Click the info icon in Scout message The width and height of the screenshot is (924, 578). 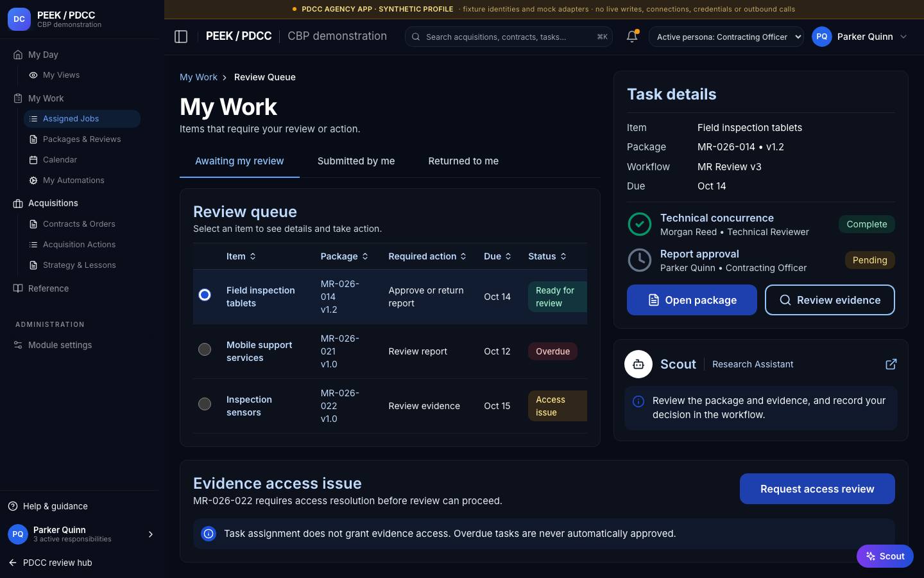pyautogui.click(x=638, y=401)
